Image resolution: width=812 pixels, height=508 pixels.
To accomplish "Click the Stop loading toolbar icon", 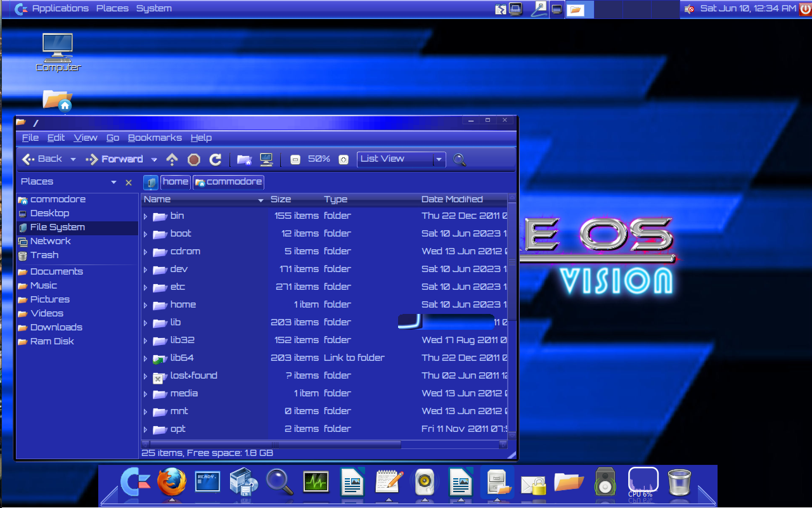I will pyautogui.click(x=194, y=159).
